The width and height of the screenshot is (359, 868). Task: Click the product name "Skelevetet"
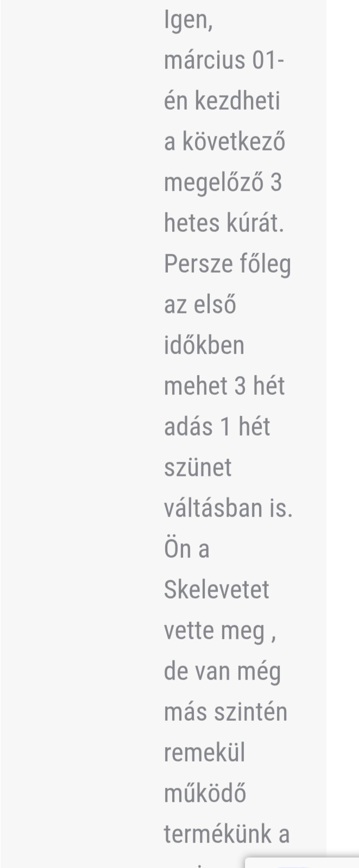tap(217, 590)
